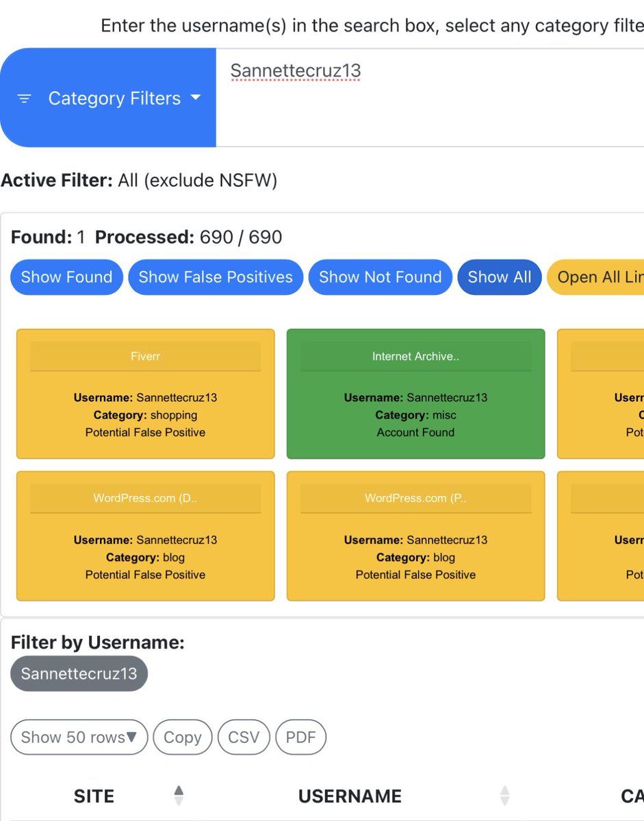644x821 pixels.
Task: Click the Processed: 690 / 690 text
Action: 189,237
